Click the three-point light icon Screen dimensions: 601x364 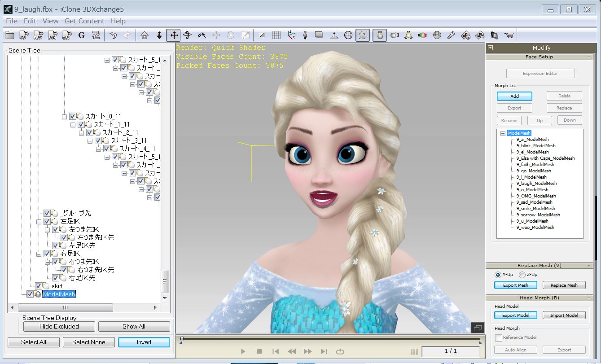point(408,35)
